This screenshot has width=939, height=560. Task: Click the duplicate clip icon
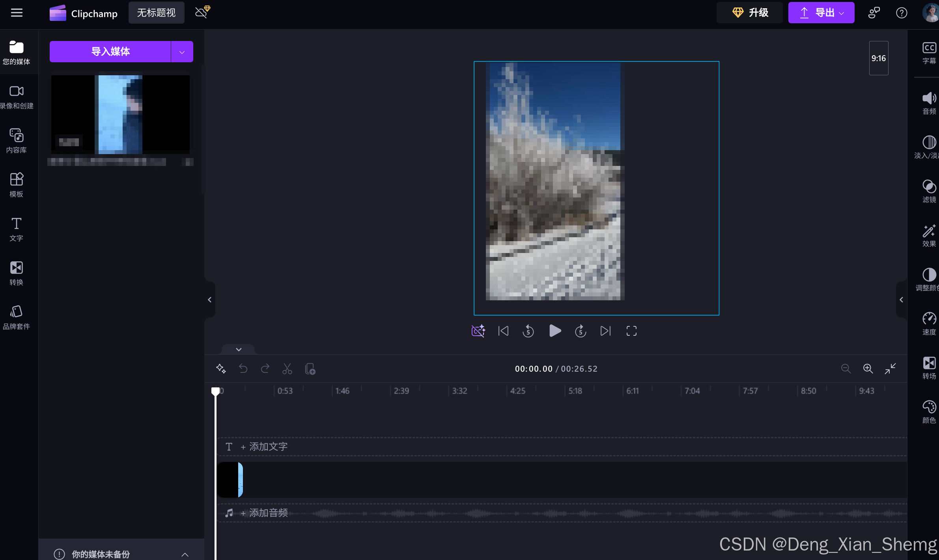310,369
